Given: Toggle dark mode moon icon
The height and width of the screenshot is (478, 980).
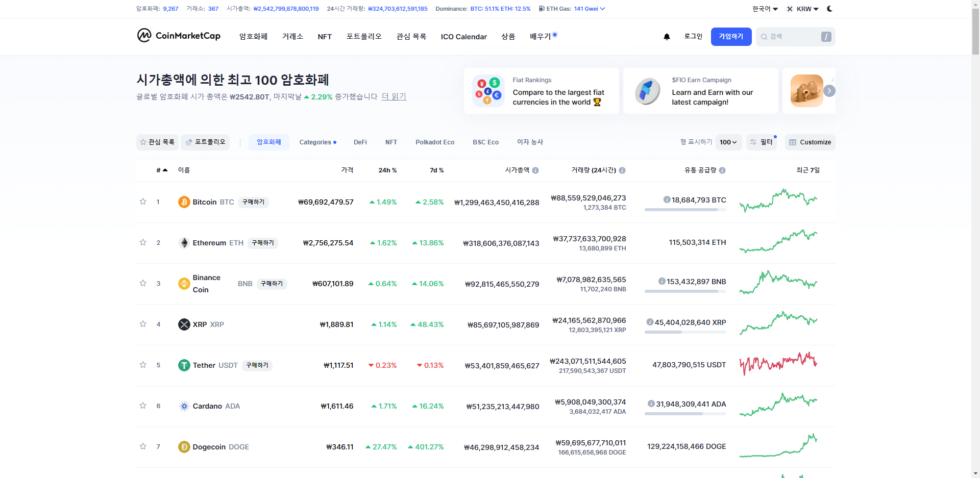Looking at the screenshot, I should click(x=829, y=9).
